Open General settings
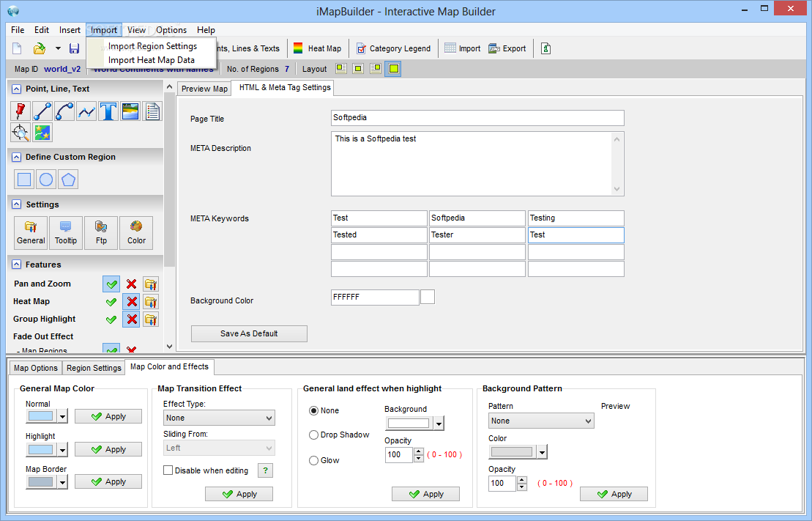Screen dimensions: 812x521 pyautogui.click(x=31, y=233)
